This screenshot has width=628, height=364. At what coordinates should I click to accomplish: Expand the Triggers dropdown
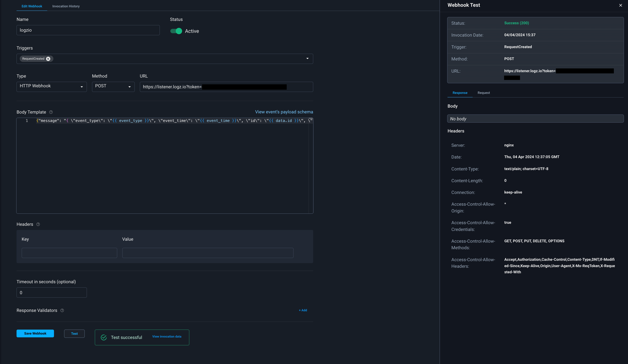[x=307, y=59]
